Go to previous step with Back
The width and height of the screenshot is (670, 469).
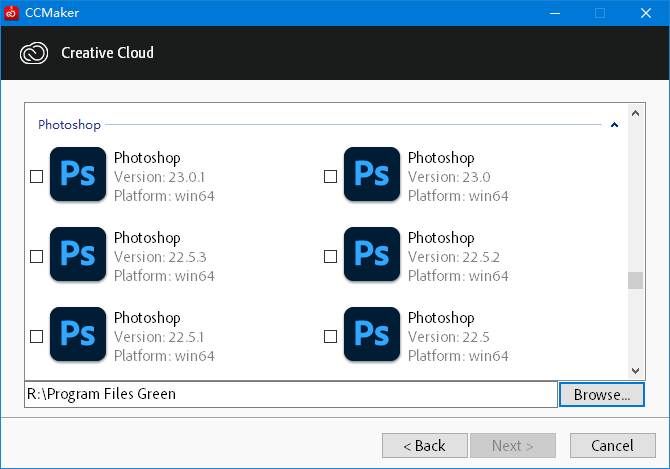click(425, 446)
